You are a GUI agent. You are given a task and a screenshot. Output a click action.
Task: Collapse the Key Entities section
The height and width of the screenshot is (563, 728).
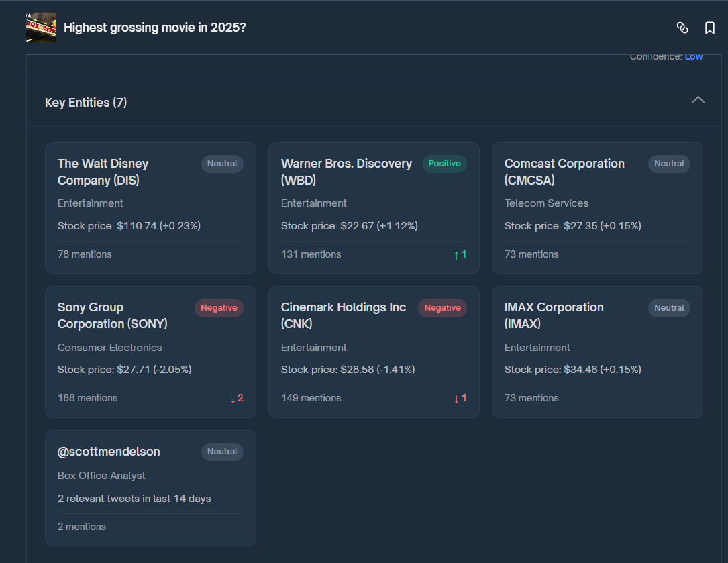(x=698, y=100)
